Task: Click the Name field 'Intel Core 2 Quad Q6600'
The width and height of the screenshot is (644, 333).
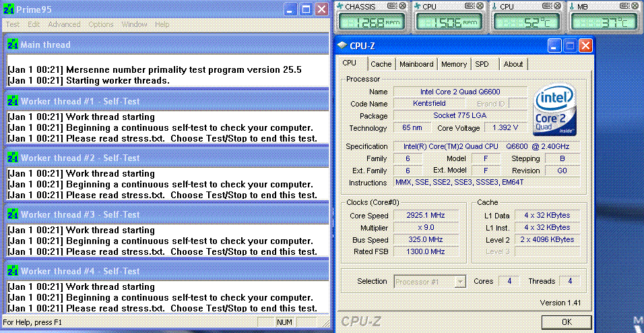Action: point(460,92)
